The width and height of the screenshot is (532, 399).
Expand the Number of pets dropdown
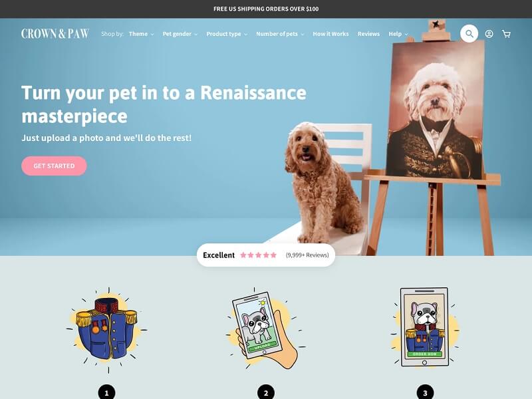280,34
